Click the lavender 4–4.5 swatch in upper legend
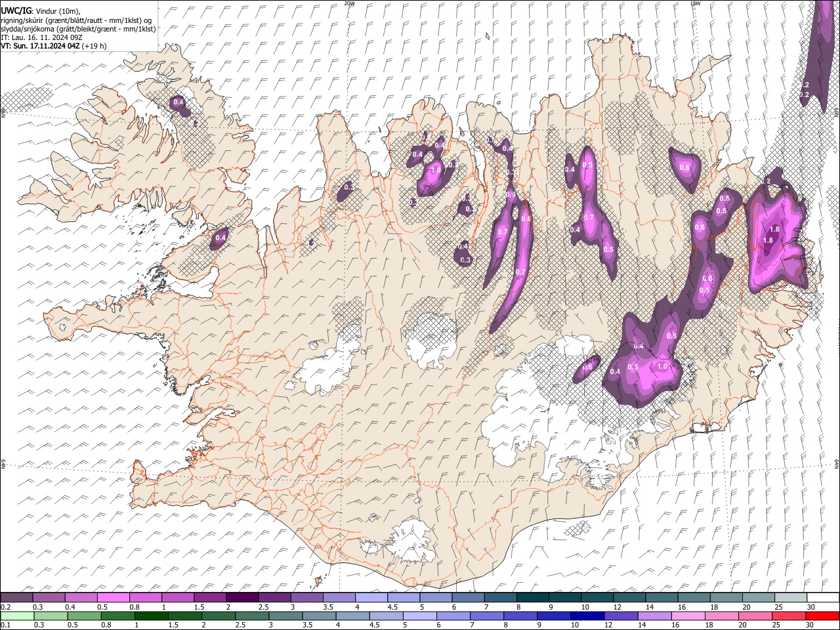Viewport: 840px width, 630px height. click(371, 597)
